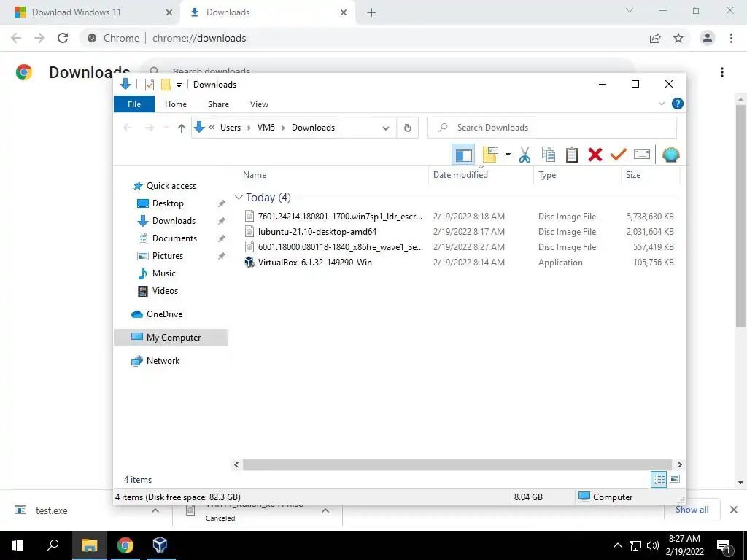Screen dimensions: 747x560
Task: Expand the Explorer ribbon chevron
Action: click(x=661, y=104)
